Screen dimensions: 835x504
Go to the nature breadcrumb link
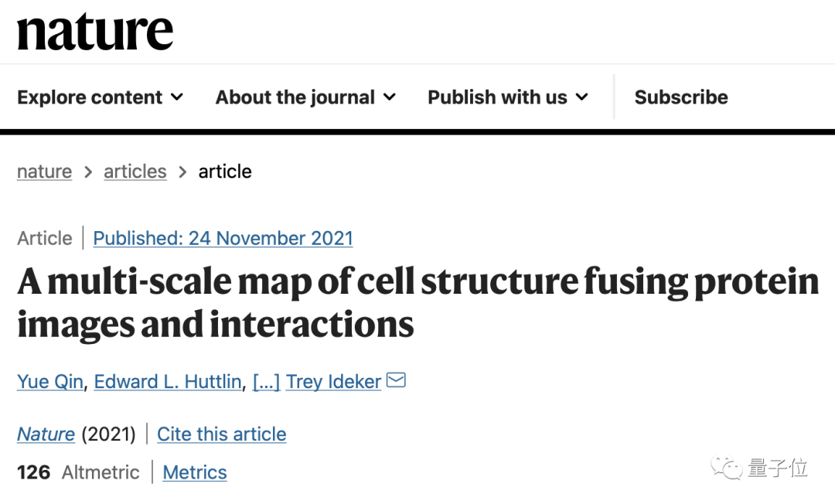pyautogui.click(x=44, y=172)
